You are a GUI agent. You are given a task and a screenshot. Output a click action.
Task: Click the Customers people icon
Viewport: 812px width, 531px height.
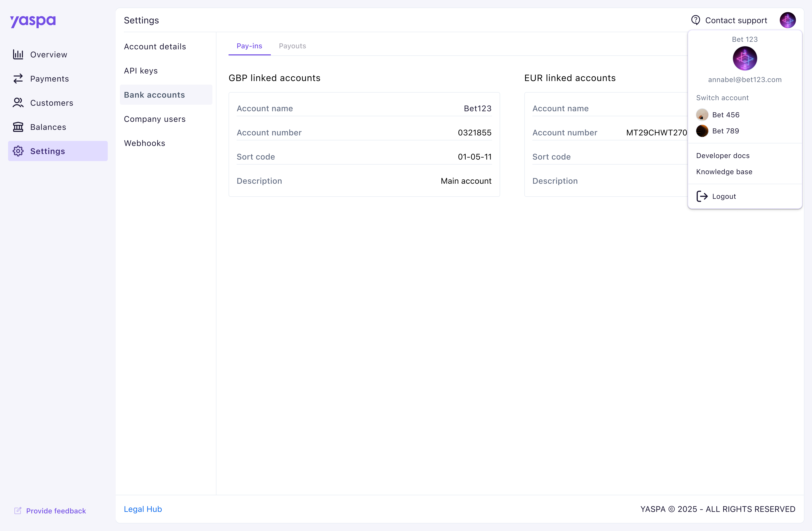click(18, 103)
